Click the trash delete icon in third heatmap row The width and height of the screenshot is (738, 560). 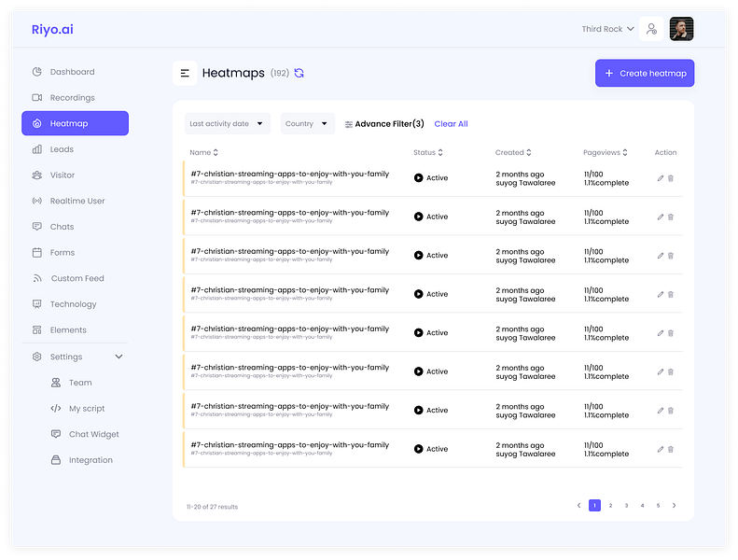[671, 256]
